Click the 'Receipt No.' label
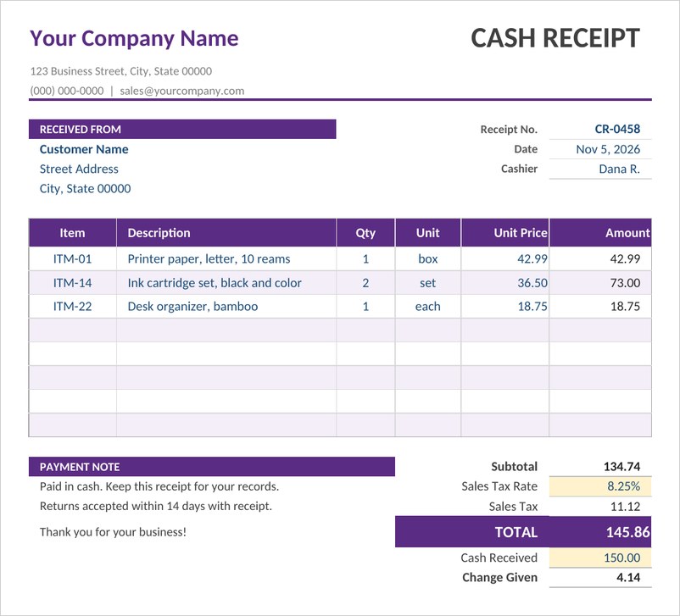680x616 pixels. [509, 129]
